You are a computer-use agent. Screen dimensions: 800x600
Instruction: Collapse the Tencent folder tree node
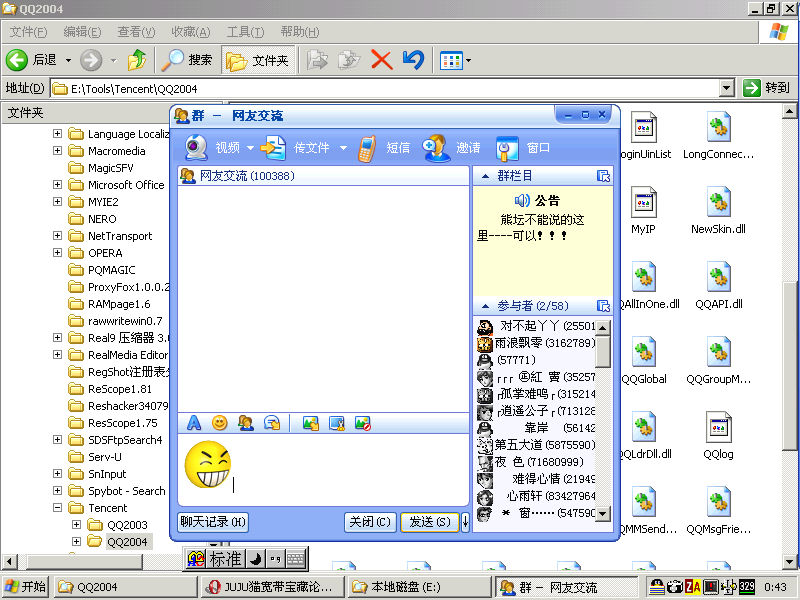click(57, 508)
